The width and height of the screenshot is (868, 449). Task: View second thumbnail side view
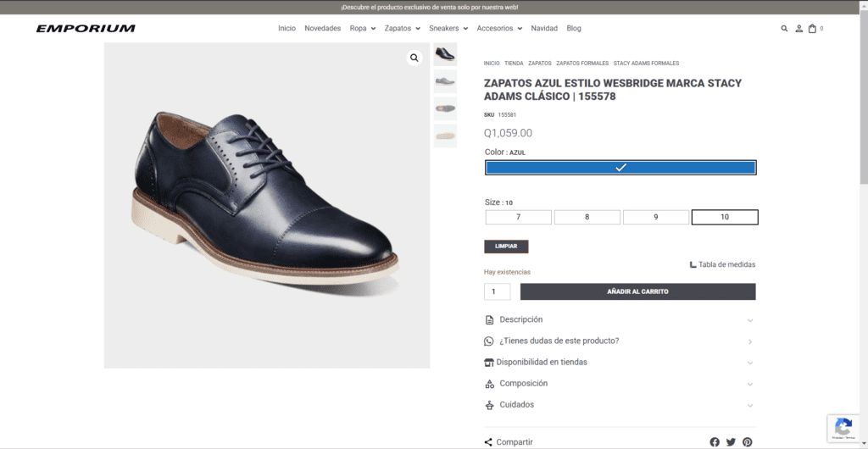coord(445,81)
